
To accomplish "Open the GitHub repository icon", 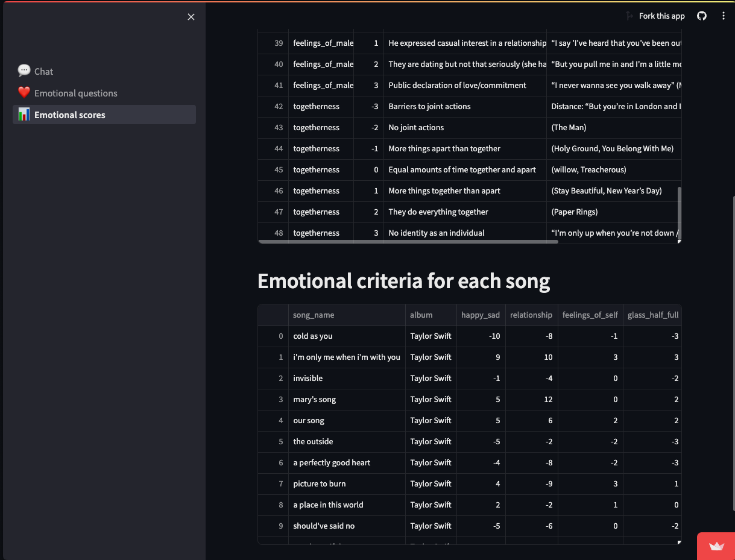I will [x=702, y=16].
